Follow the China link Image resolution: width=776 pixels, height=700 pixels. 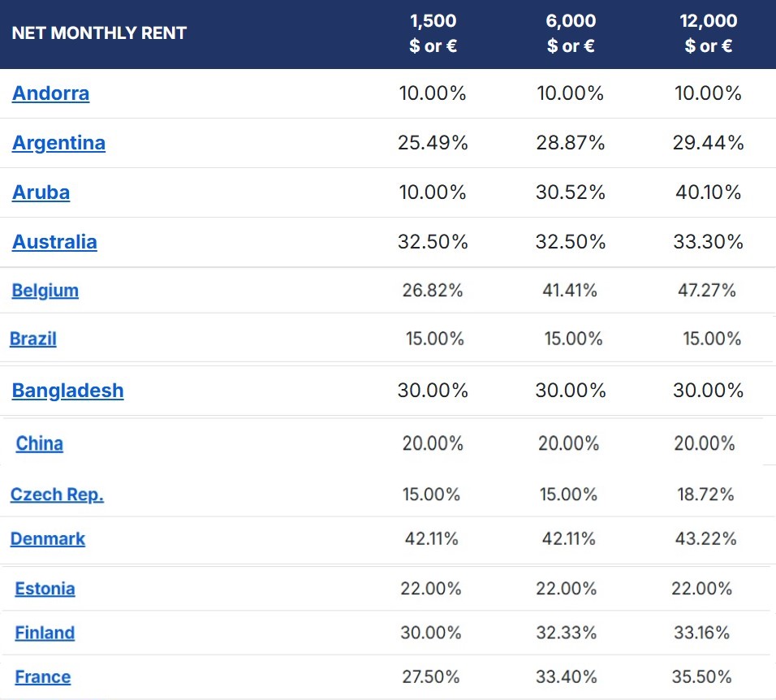pos(40,443)
